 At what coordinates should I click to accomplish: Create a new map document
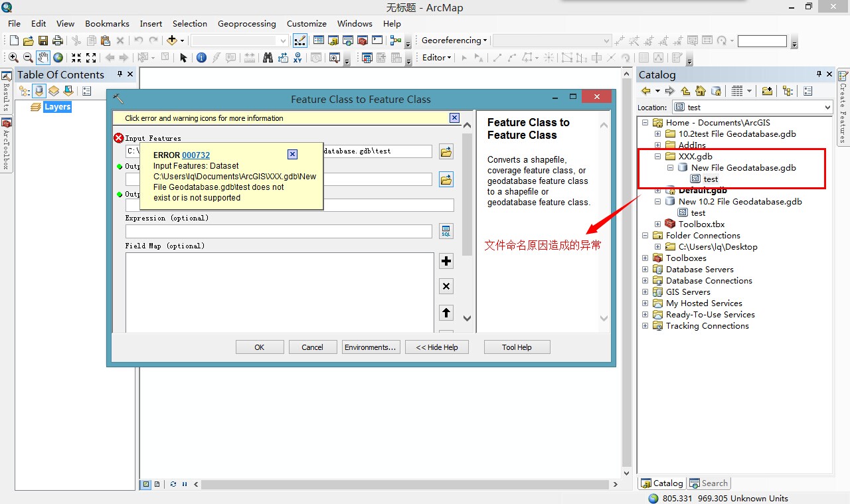coord(14,41)
